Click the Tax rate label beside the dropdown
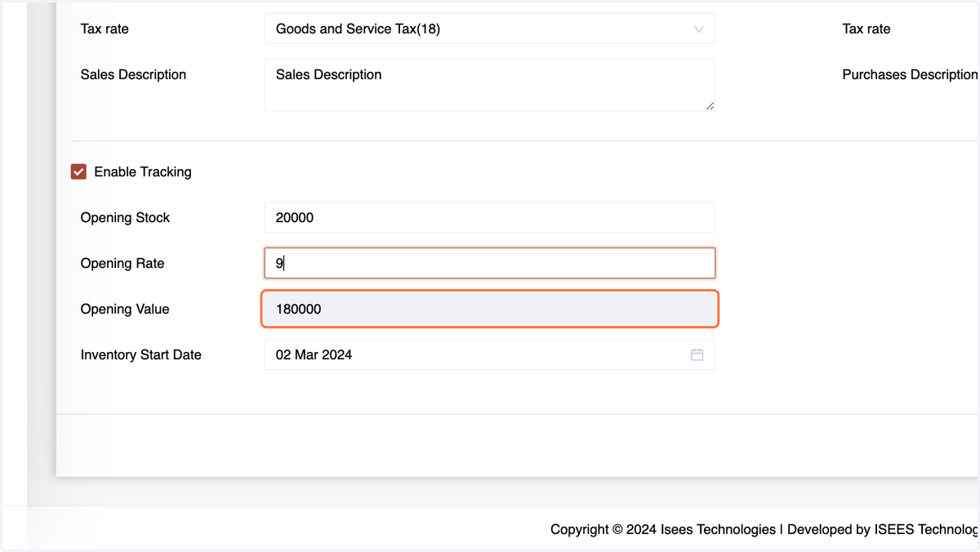 tap(105, 29)
